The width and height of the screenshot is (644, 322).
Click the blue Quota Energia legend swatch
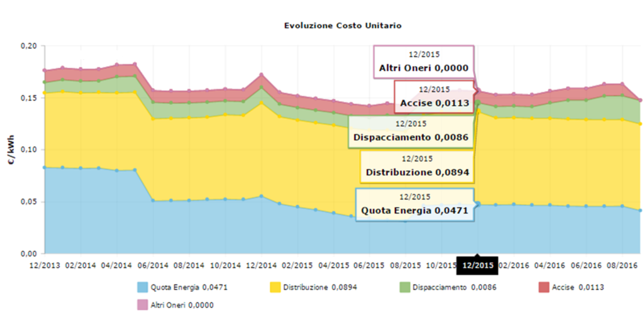(143, 287)
